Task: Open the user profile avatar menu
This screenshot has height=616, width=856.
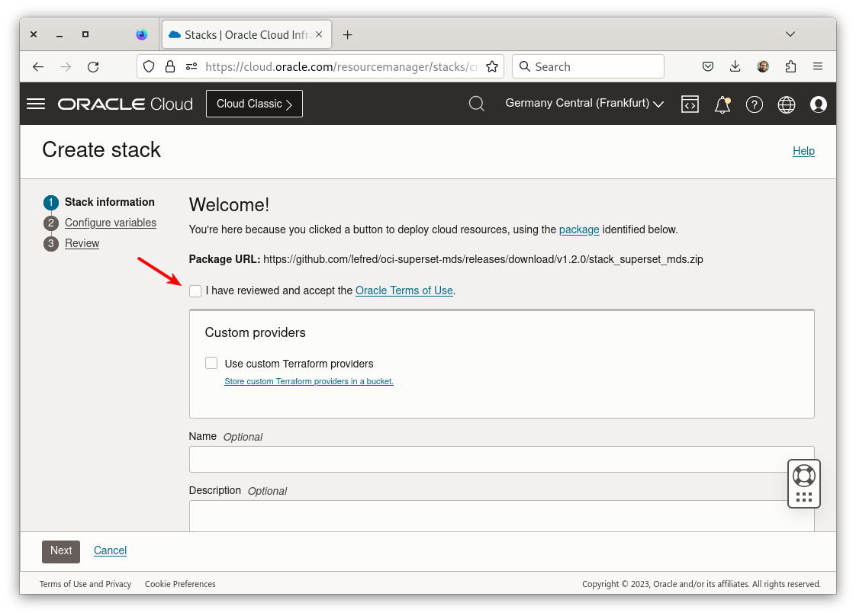Action: (819, 104)
